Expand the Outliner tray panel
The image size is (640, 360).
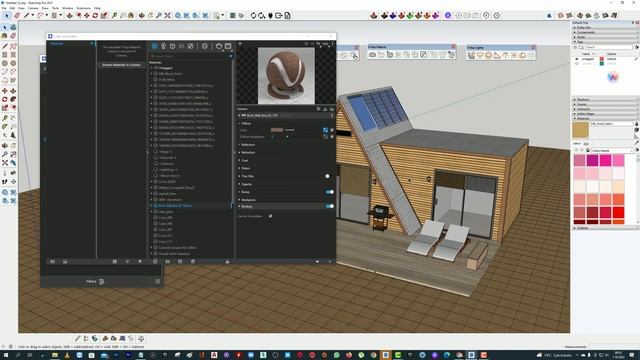pos(605,228)
